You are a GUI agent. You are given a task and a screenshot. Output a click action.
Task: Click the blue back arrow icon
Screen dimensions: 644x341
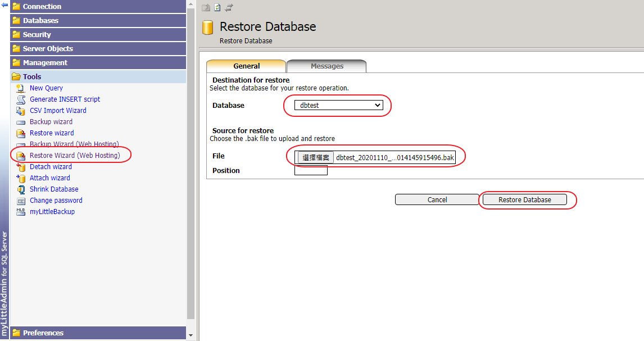pyautogui.click(x=4, y=5)
